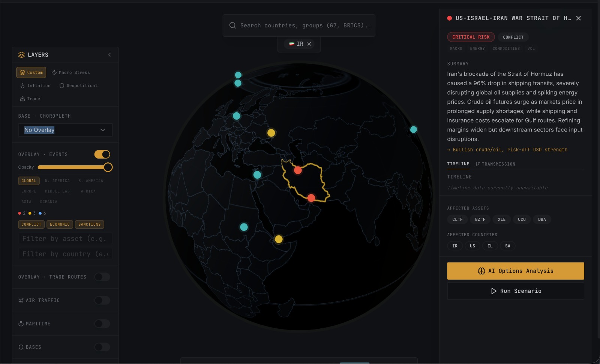Enable the Maritime layer switch
Viewport: 600px width, 364px height.
102,324
